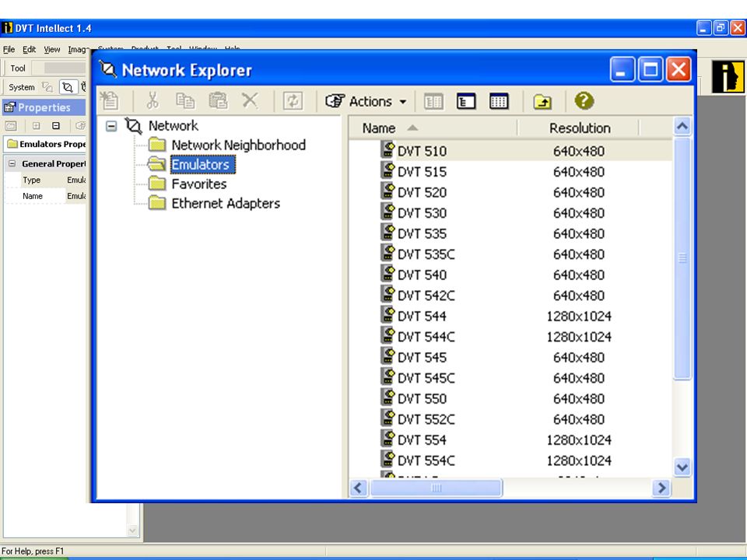Click the New item icon in Network Explorer
The width and height of the screenshot is (747, 560).
click(110, 101)
